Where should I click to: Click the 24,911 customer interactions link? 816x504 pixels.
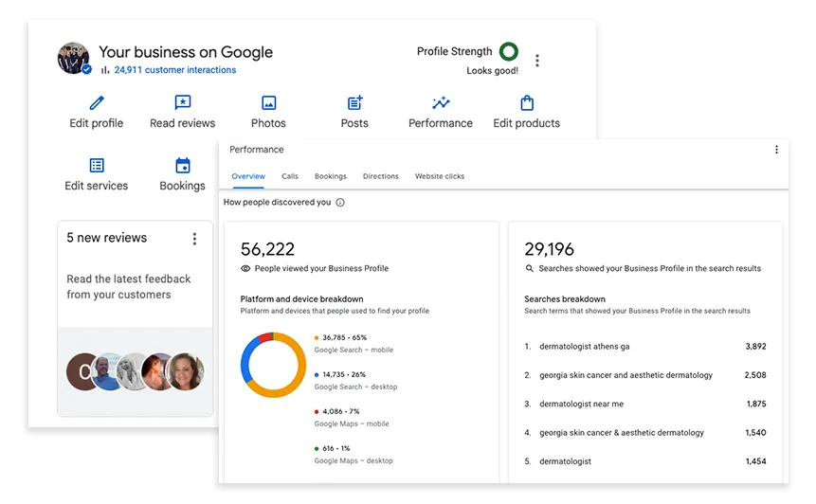click(174, 70)
